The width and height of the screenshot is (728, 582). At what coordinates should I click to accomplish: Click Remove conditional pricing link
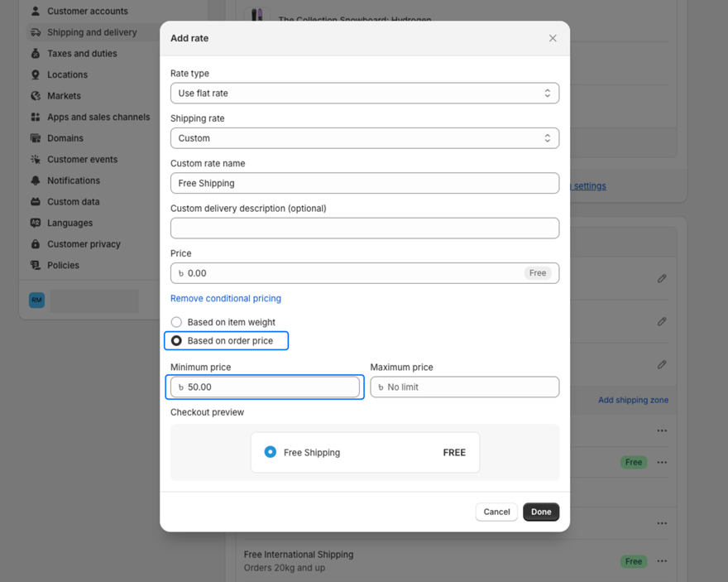(226, 298)
